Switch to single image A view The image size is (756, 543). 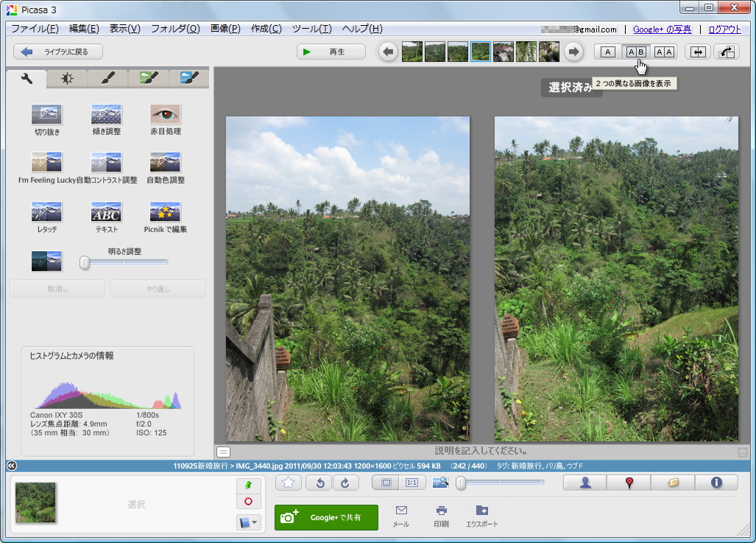(608, 52)
